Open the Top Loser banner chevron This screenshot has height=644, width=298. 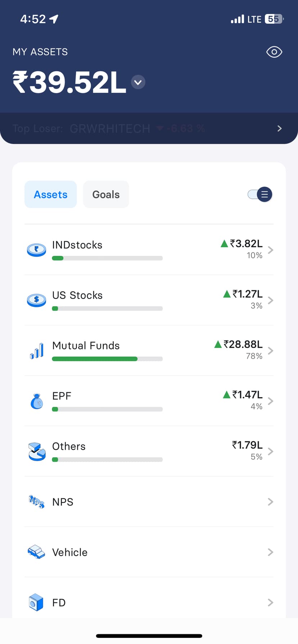tap(279, 128)
